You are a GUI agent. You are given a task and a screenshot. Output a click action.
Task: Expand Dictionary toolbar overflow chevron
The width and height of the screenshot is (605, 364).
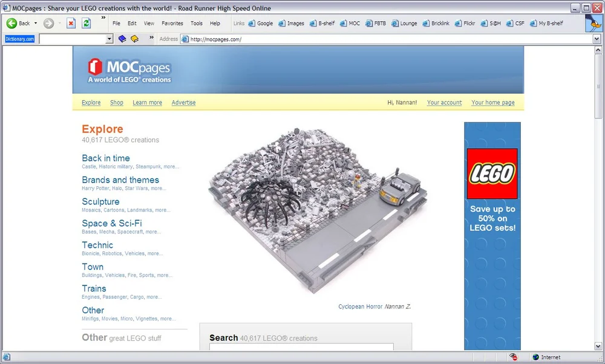[x=152, y=37]
